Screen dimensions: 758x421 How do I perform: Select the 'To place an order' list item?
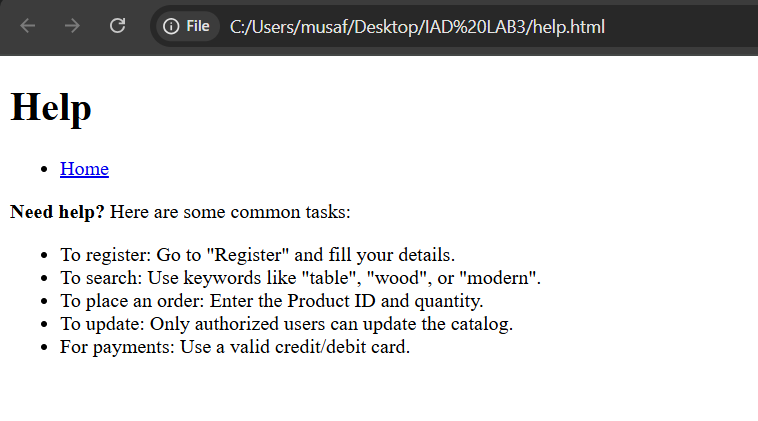(x=271, y=301)
